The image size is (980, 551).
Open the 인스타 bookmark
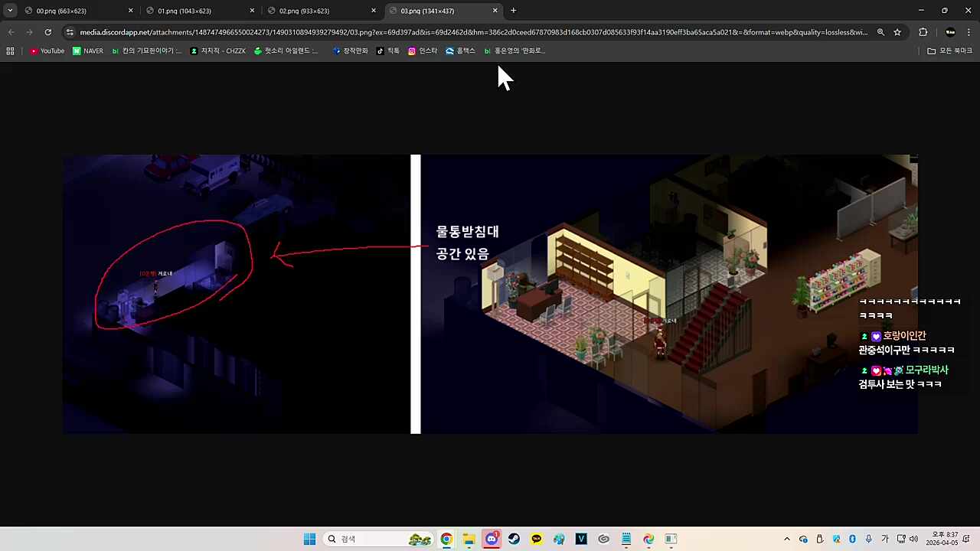click(x=423, y=51)
